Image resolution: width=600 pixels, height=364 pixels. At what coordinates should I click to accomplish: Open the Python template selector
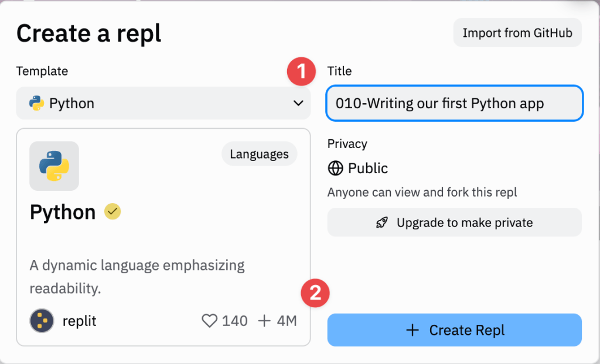pos(163,104)
